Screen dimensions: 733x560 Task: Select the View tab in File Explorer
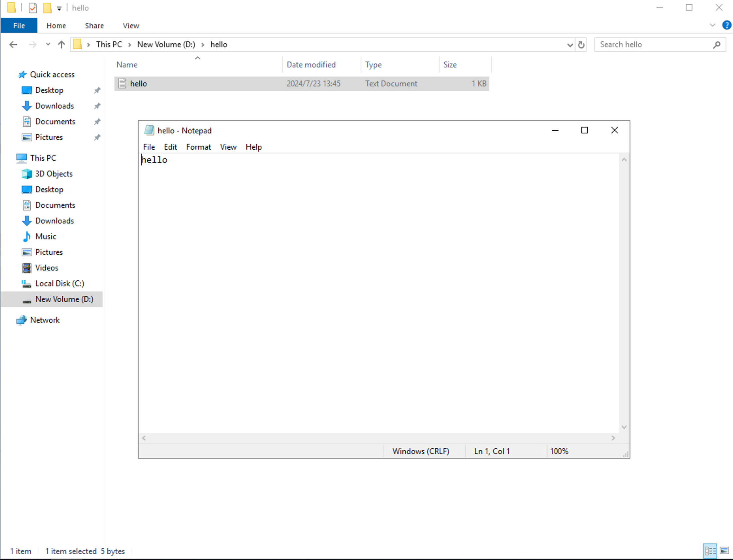click(130, 25)
